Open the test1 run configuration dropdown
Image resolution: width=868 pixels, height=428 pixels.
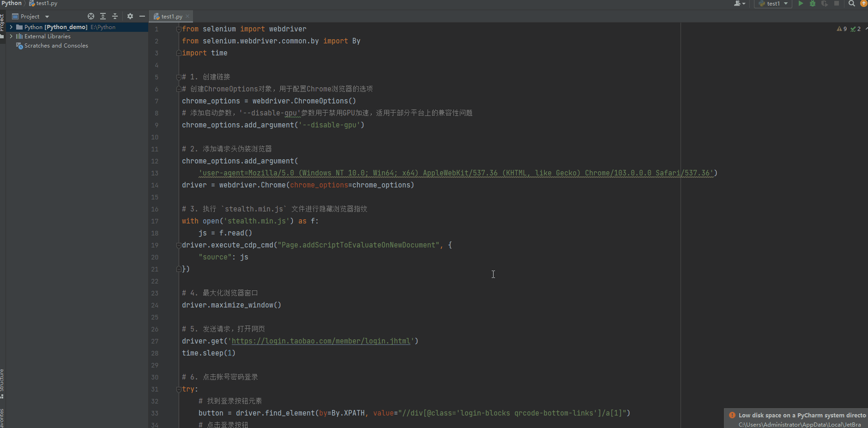coord(773,3)
